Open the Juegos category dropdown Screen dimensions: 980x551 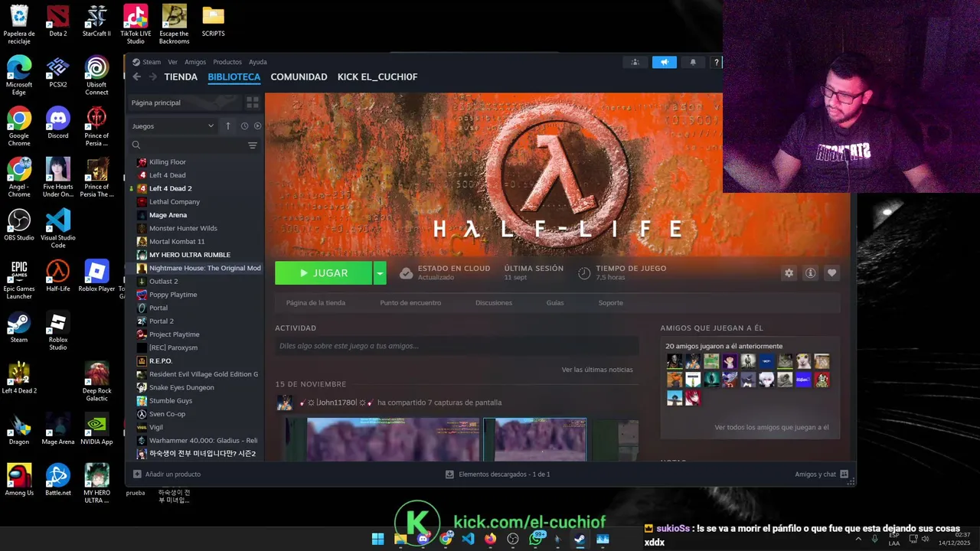point(173,126)
